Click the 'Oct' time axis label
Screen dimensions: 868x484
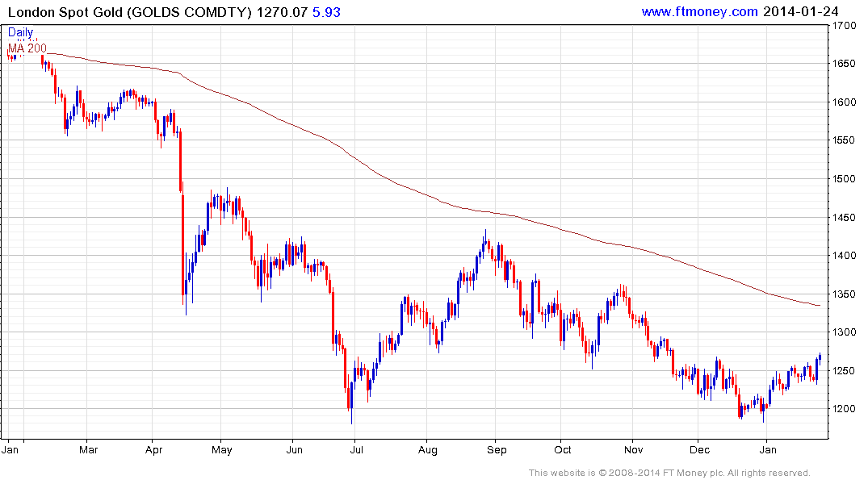click(563, 450)
